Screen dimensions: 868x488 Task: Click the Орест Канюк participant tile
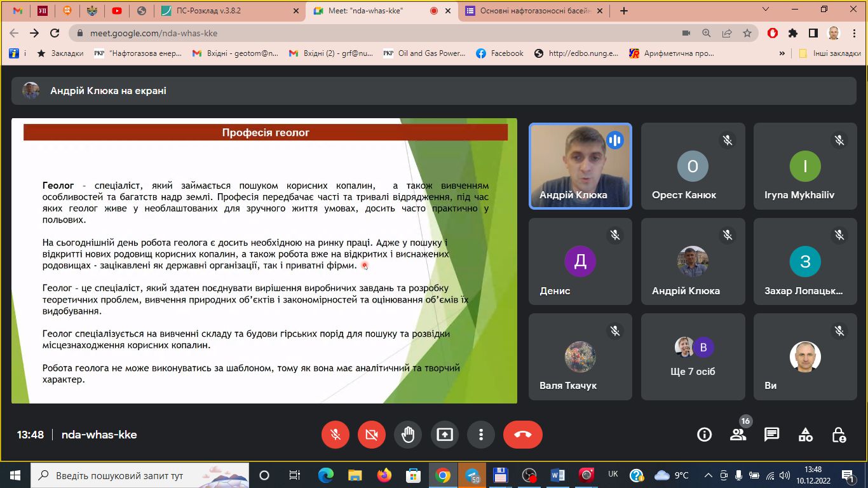click(x=693, y=166)
